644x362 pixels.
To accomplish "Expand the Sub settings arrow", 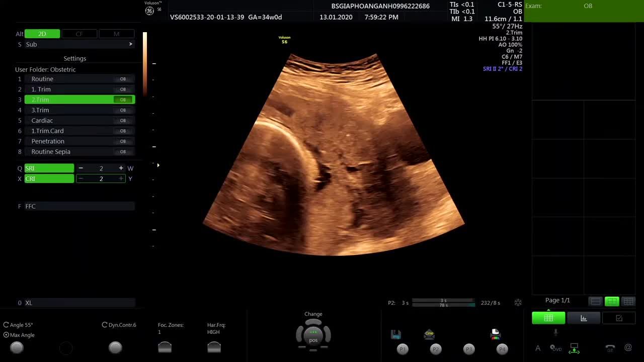I will click(x=130, y=44).
